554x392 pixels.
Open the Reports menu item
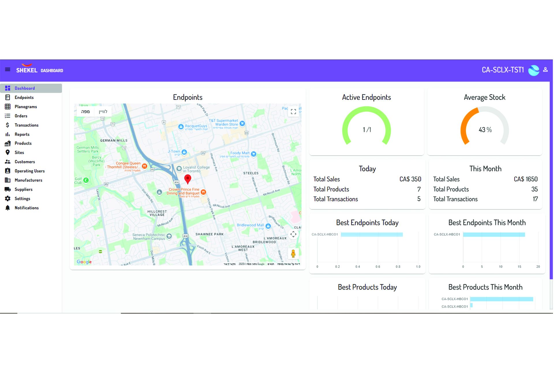31,135
